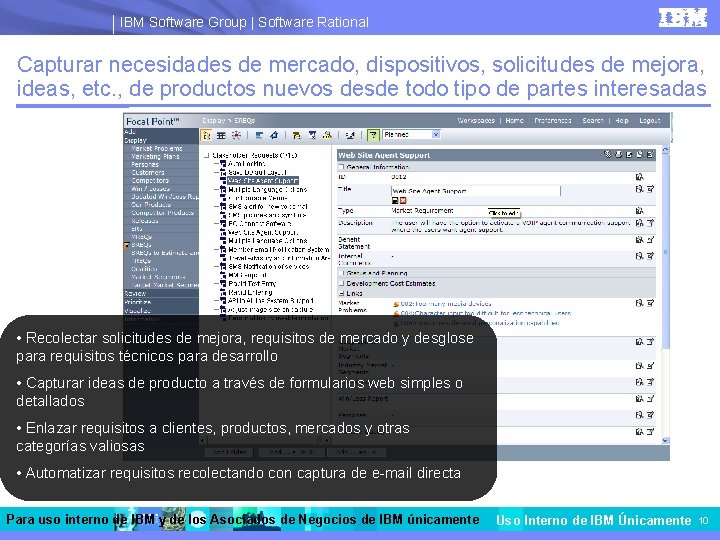This screenshot has width=720, height=540.
Task: Expand the Status and Planning section
Action: click(x=341, y=273)
